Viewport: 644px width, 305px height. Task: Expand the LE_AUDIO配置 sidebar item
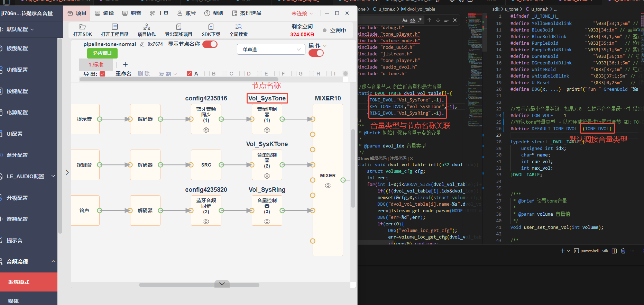pyautogui.click(x=29, y=176)
